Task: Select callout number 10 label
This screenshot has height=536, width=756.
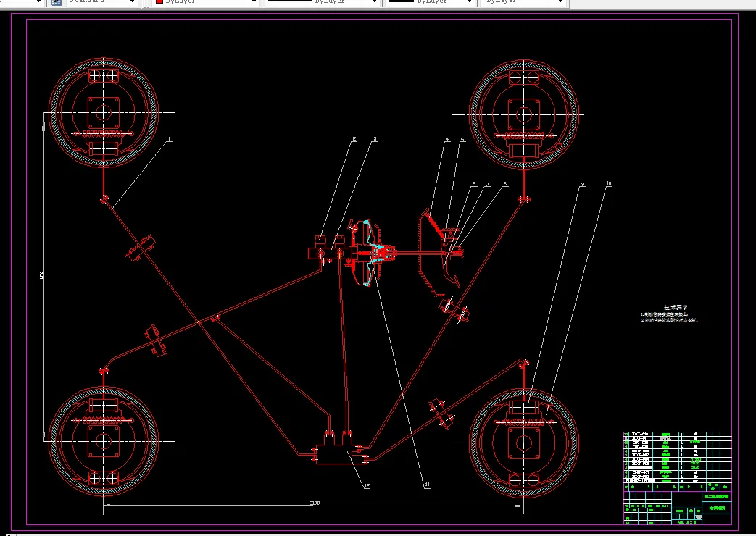Action: point(608,183)
